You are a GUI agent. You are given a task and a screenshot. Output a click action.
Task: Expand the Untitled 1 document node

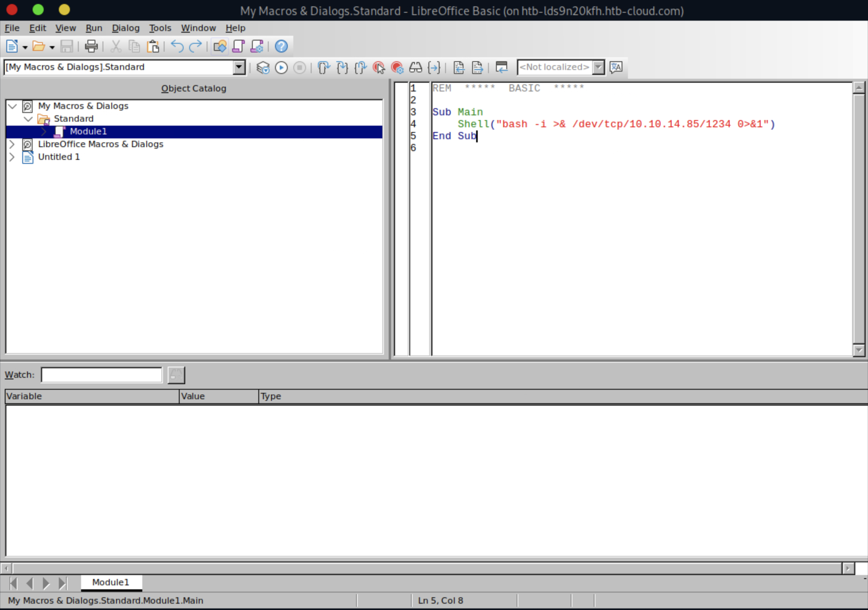(12, 157)
